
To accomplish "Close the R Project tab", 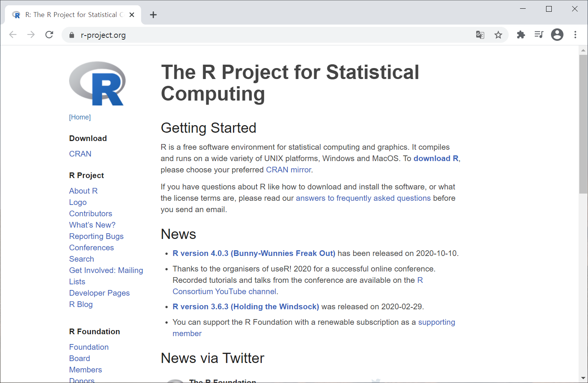I will pyautogui.click(x=132, y=15).
